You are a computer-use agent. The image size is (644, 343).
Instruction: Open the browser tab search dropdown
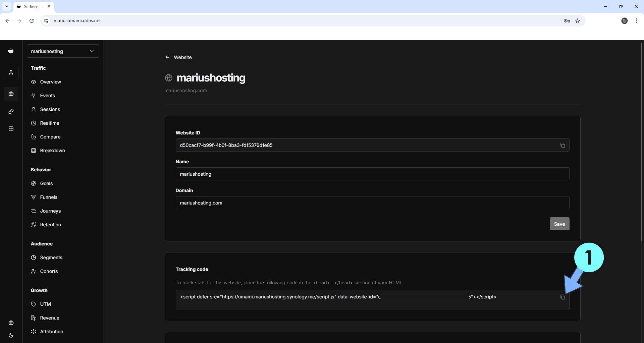coord(7,6)
